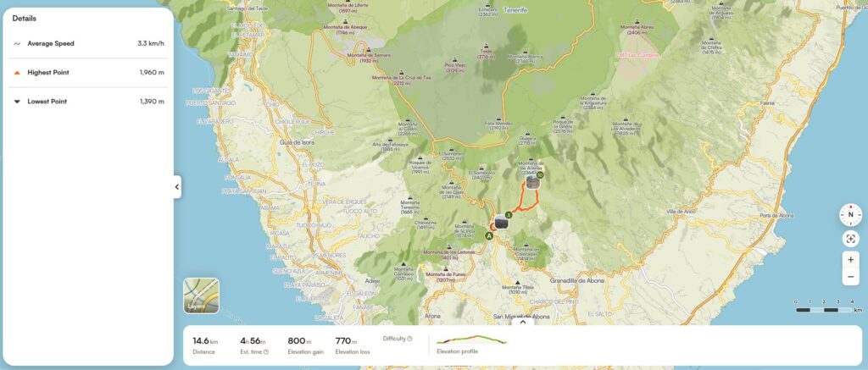
Task: Click the north compass button
Action: point(850,215)
